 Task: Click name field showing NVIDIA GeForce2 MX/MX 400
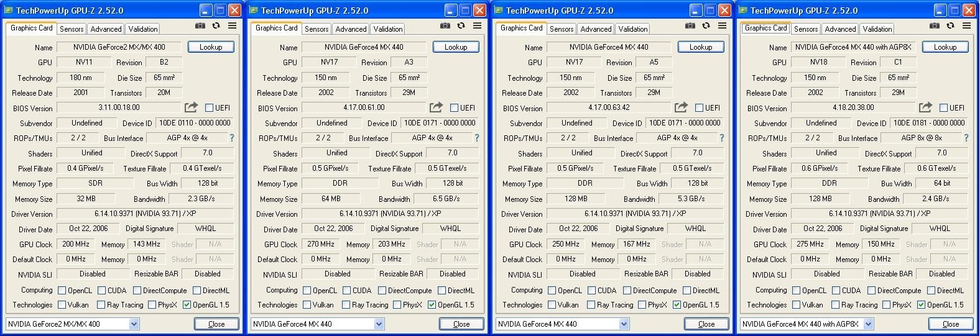coord(119,47)
